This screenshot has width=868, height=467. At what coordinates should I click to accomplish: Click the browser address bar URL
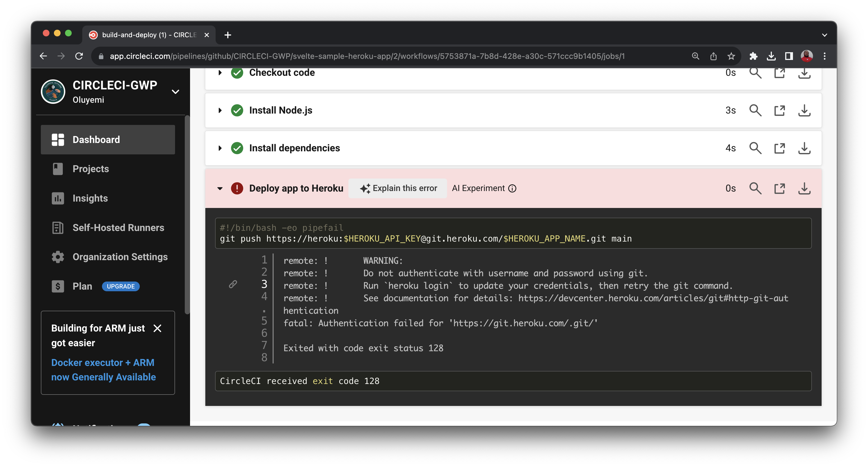[366, 56]
